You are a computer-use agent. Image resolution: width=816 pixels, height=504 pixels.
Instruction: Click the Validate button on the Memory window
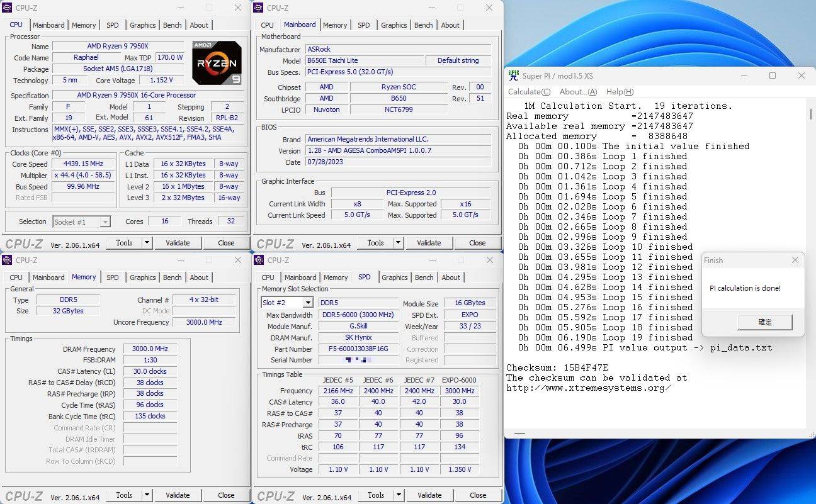click(178, 495)
